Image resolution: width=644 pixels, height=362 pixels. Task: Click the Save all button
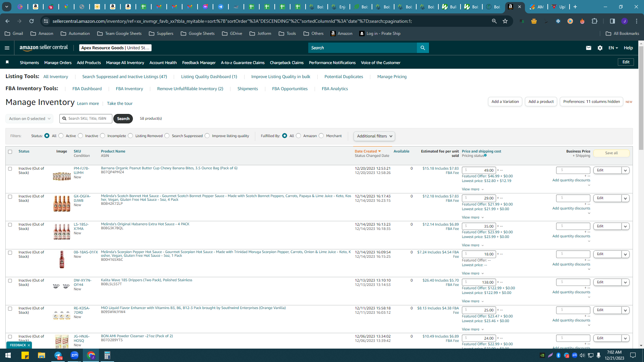tap(611, 153)
